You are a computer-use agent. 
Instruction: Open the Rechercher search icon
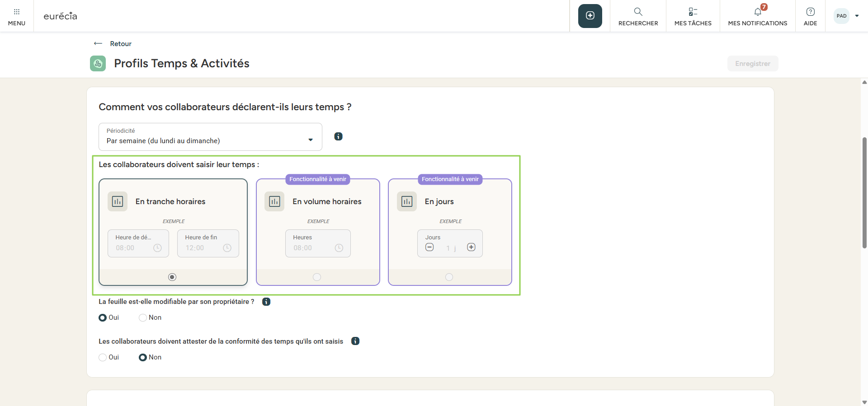638,12
